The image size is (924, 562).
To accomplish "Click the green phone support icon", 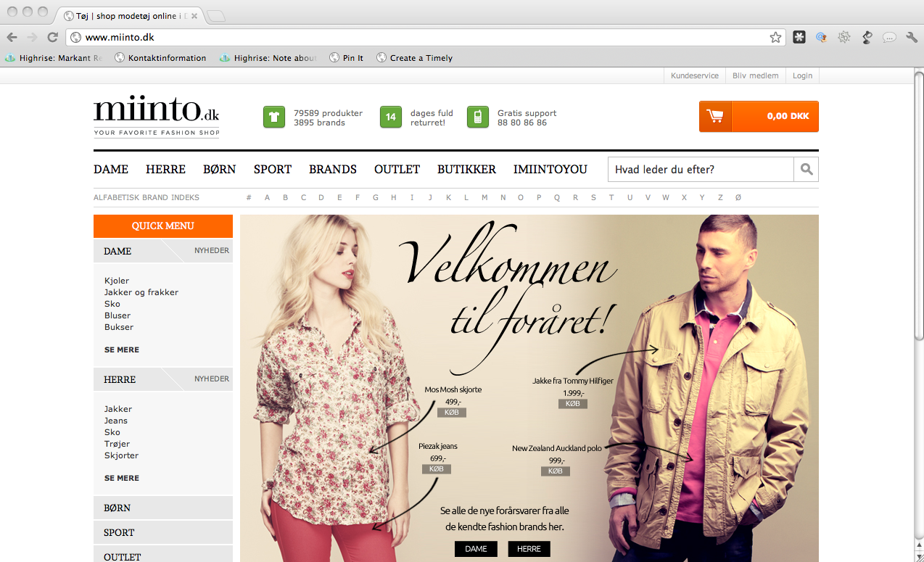I will point(478,117).
